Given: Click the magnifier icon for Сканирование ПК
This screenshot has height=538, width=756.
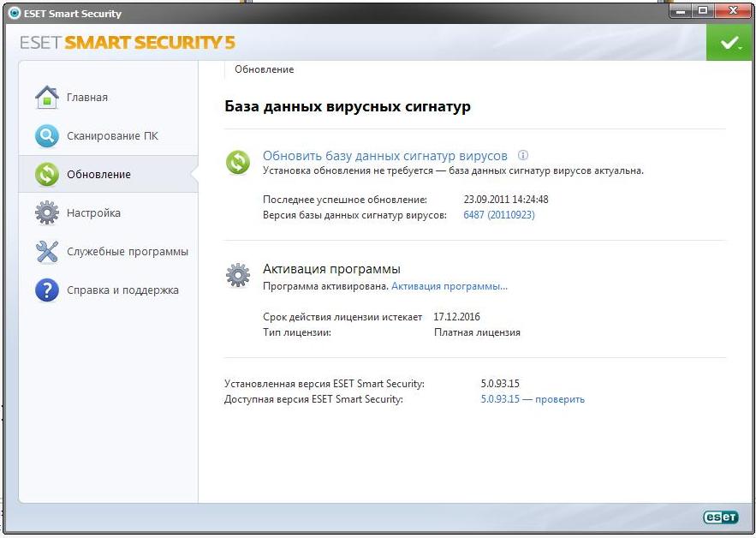Looking at the screenshot, I should [46, 135].
